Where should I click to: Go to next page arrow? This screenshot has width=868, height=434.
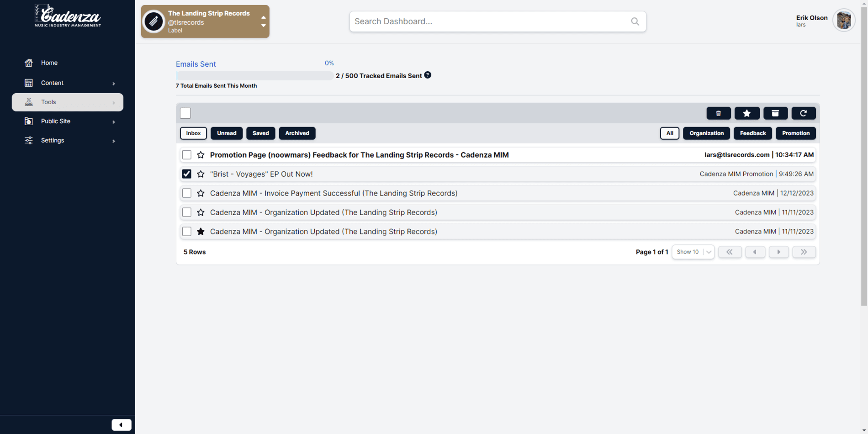779,252
